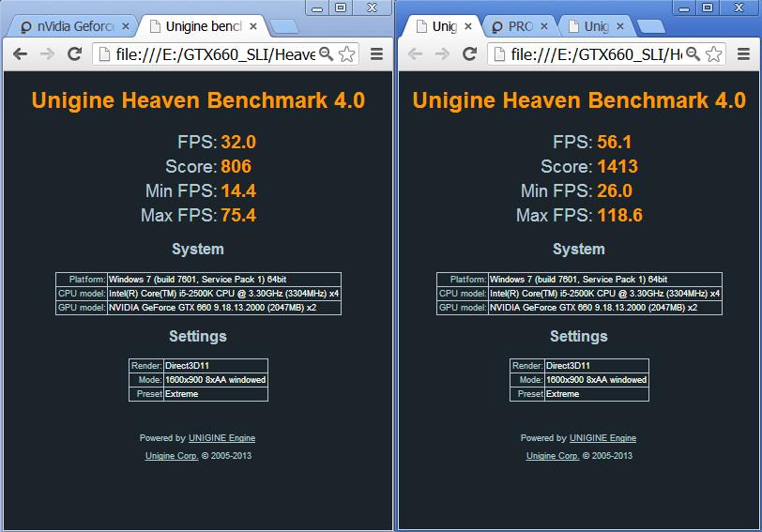Open Chrome menu in right browser window
Viewport: 762px width, 532px height.
click(743, 53)
